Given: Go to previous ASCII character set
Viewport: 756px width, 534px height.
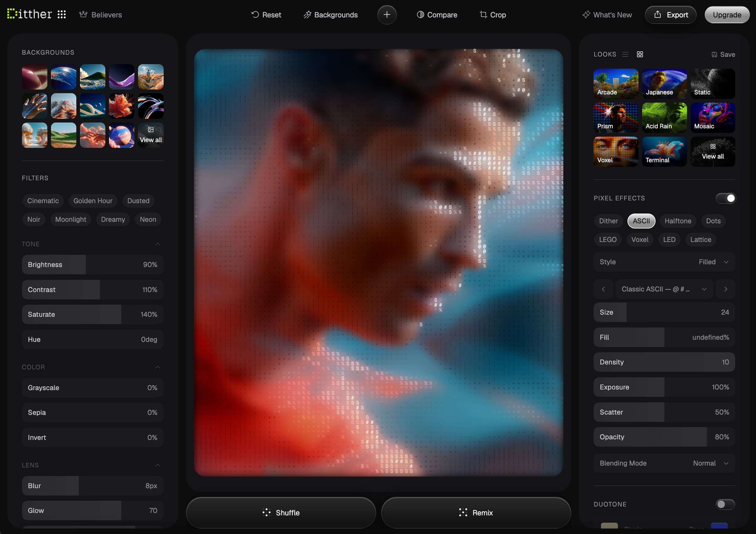Looking at the screenshot, I should (603, 289).
